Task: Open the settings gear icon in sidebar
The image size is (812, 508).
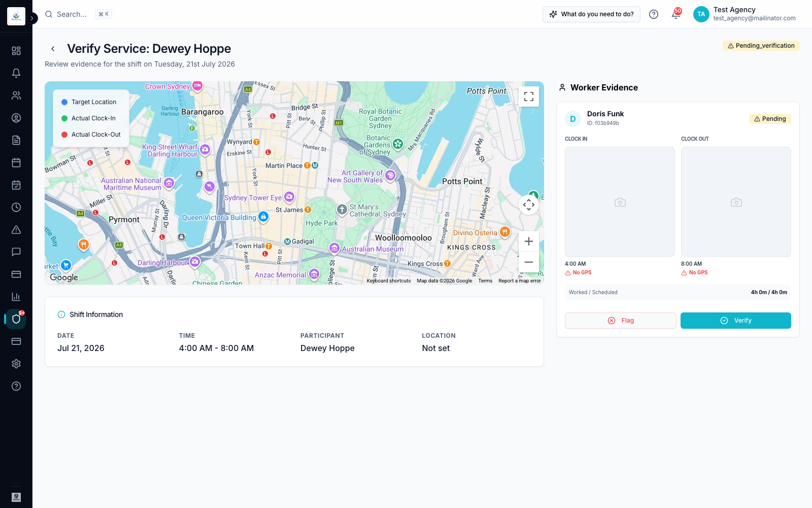Action: point(16,364)
